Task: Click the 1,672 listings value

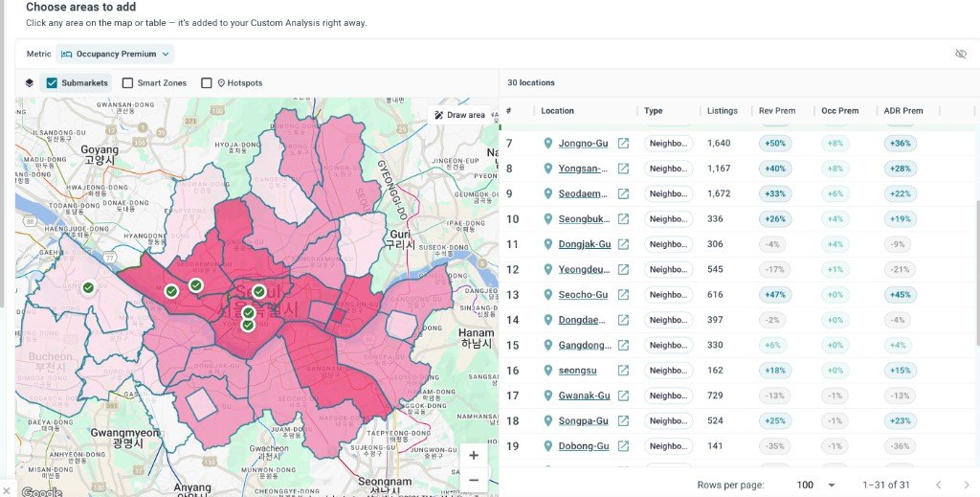Action: pos(719,193)
